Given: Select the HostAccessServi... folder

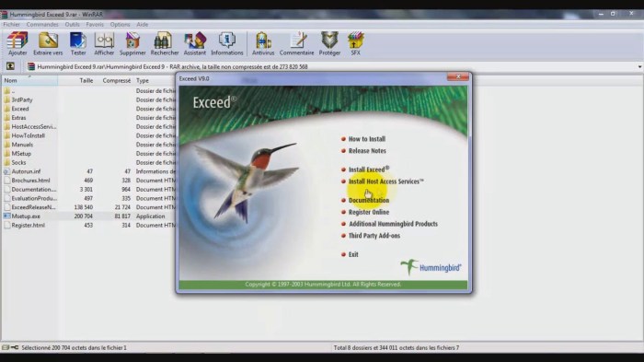Looking at the screenshot, I should click(34, 127).
